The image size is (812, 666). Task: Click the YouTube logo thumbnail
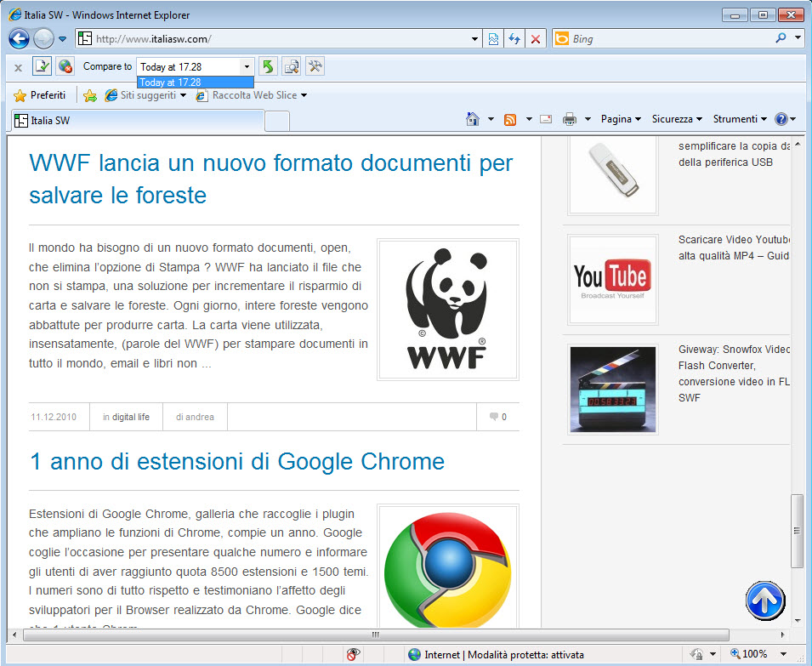click(x=613, y=280)
